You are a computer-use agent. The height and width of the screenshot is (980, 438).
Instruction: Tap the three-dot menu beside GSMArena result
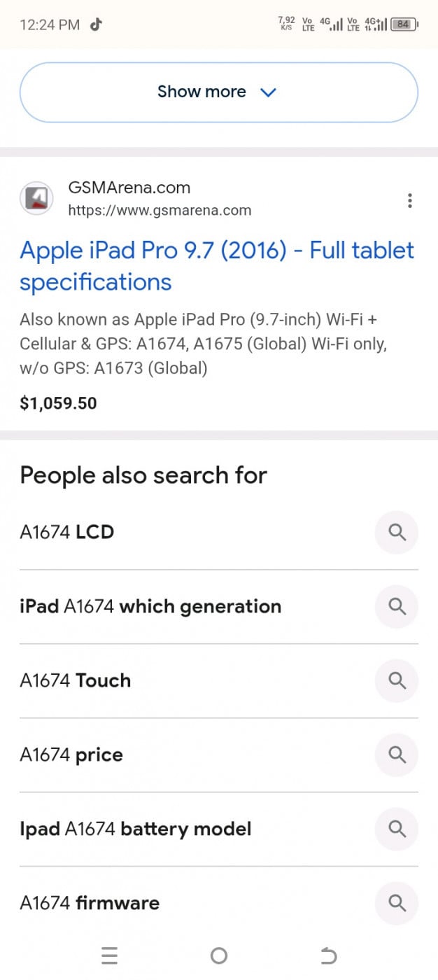tap(409, 201)
